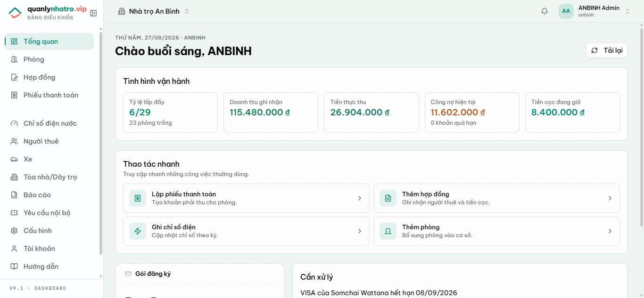Click the Báo cáo chart file icon
Screen dimensions: 644x298
[x=14, y=195]
